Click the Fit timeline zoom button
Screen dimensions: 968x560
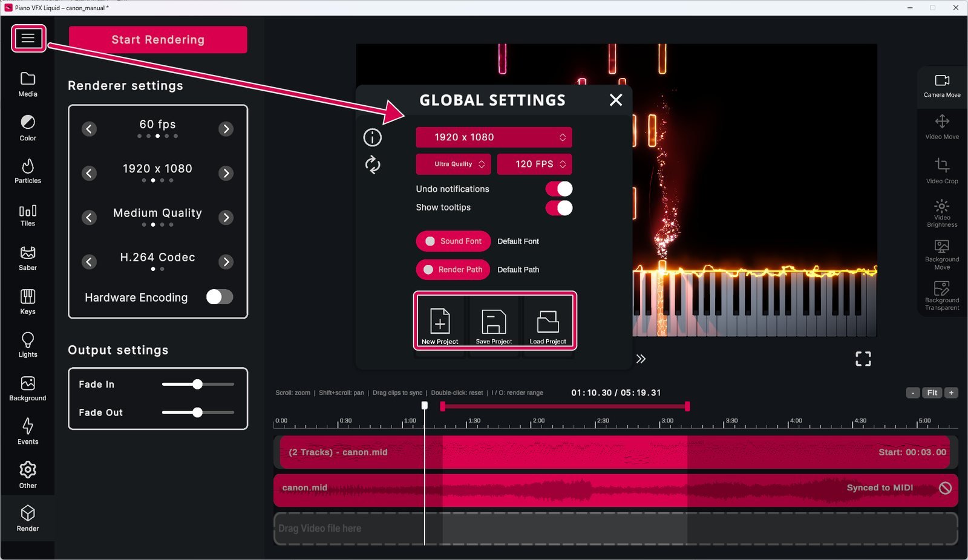click(932, 392)
